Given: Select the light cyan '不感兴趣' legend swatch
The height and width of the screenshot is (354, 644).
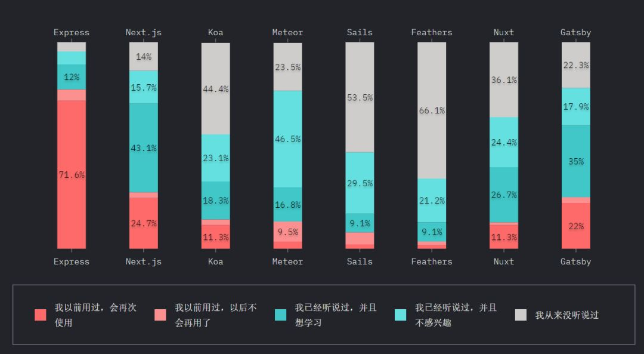Looking at the screenshot, I should pyautogui.click(x=401, y=315).
